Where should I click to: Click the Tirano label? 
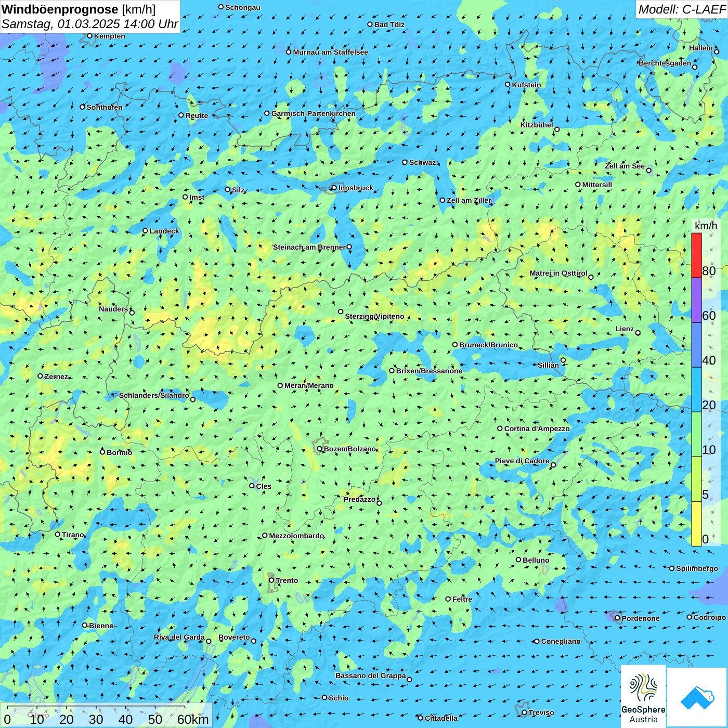(73, 535)
